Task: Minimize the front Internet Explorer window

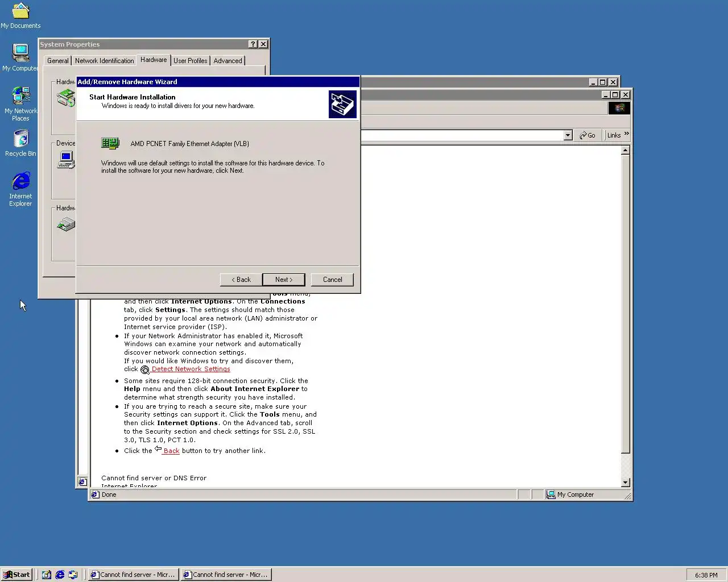Action: [x=606, y=95]
